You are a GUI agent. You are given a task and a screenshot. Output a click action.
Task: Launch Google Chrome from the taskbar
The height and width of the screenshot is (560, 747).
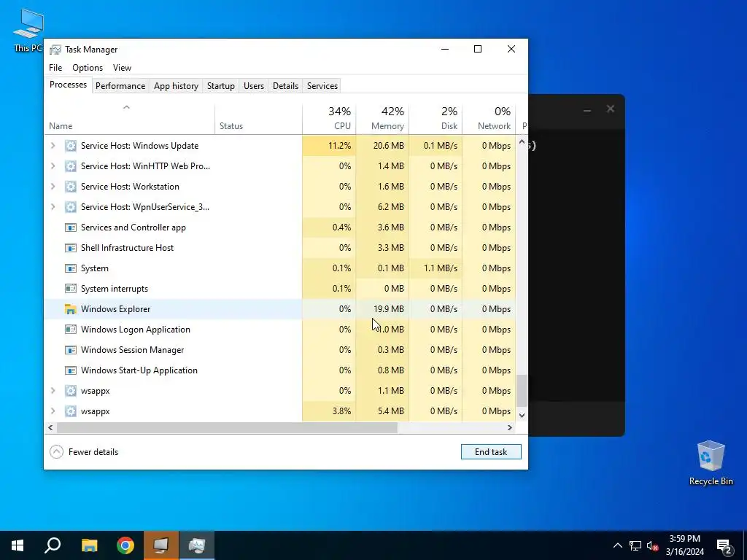point(125,545)
